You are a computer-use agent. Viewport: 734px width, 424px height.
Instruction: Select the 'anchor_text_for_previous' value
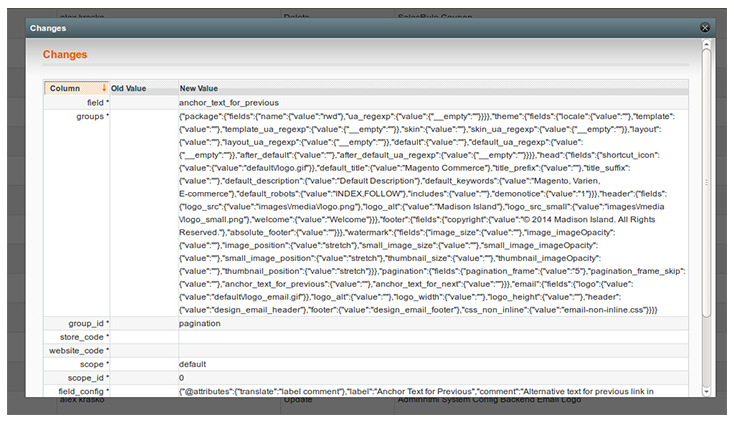click(x=228, y=102)
